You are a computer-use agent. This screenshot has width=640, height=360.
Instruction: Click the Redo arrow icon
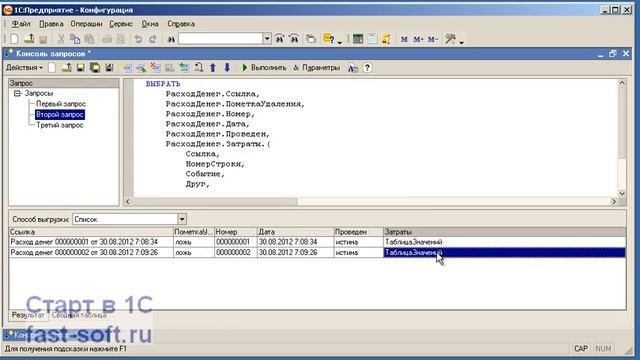[x=153, y=39]
